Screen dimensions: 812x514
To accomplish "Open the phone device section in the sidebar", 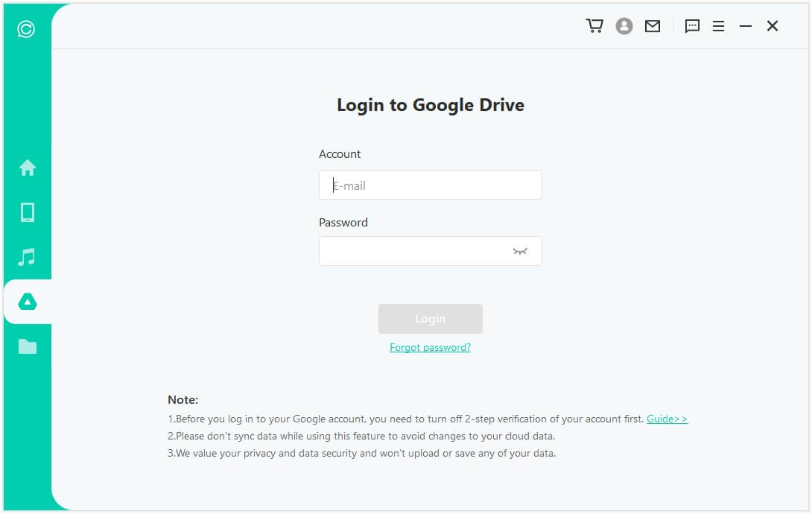I will pyautogui.click(x=28, y=212).
